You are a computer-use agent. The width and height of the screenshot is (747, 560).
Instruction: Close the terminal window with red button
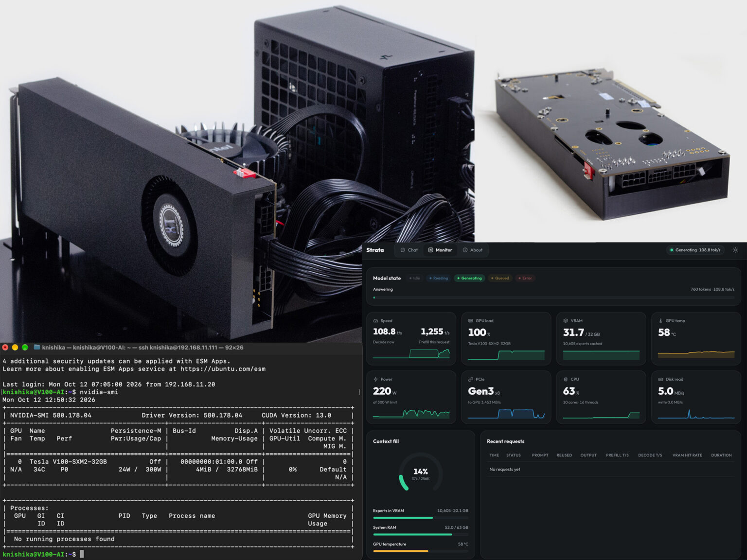[x=5, y=347]
